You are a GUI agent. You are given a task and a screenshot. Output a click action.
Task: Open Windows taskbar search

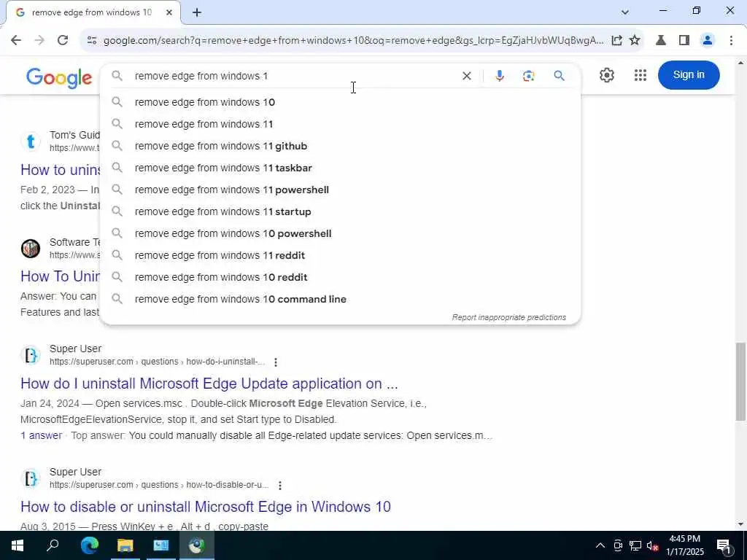[x=53, y=545]
